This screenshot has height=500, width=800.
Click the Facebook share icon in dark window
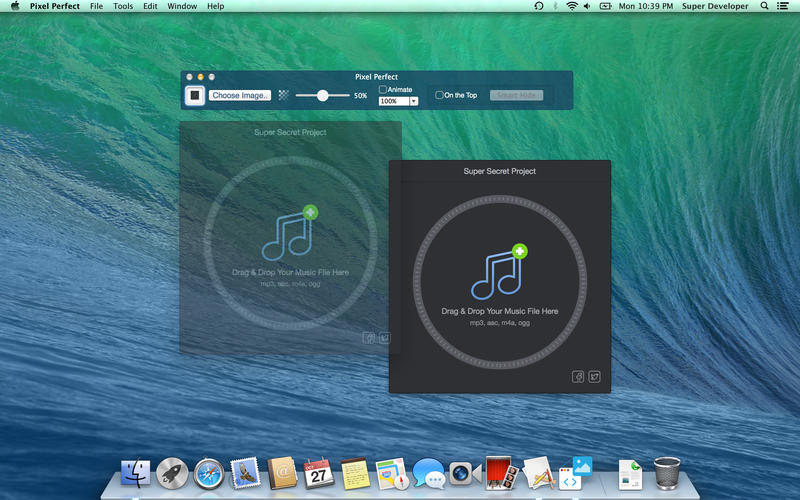click(578, 377)
